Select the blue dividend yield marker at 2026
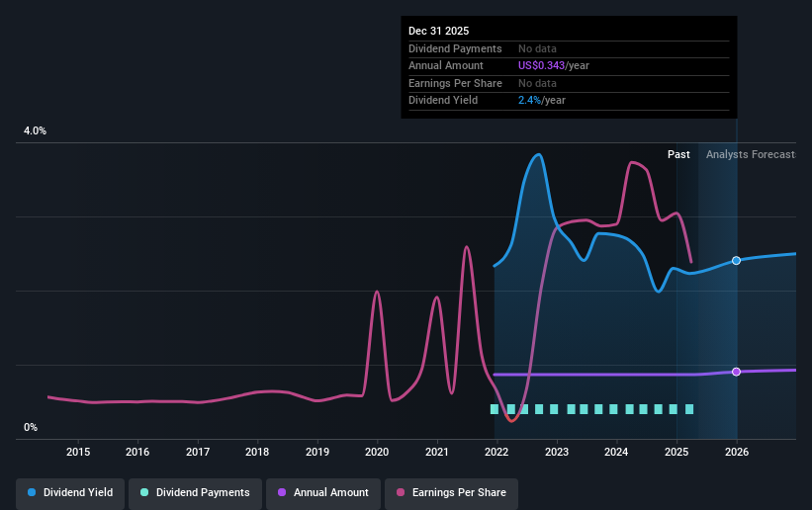The height and width of the screenshot is (510, 812). point(736,261)
